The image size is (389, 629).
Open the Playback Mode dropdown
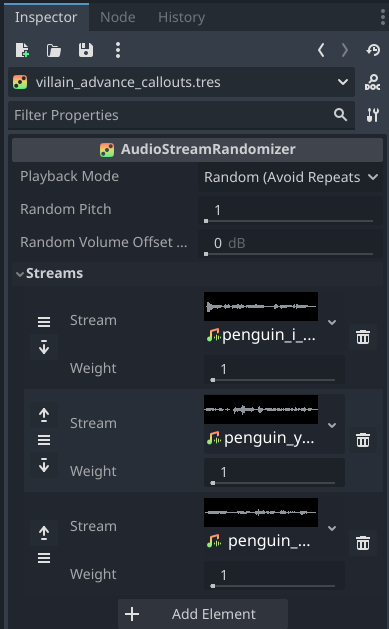click(x=290, y=177)
